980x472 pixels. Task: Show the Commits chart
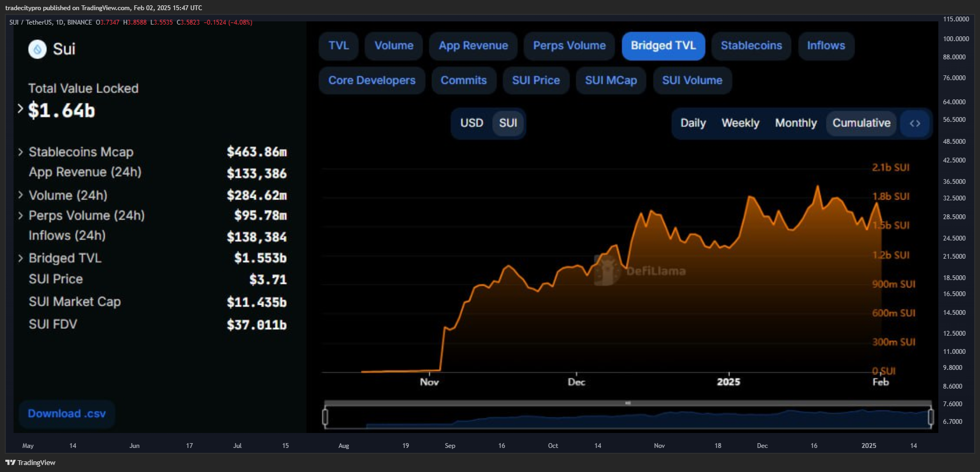pyautogui.click(x=464, y=80)
